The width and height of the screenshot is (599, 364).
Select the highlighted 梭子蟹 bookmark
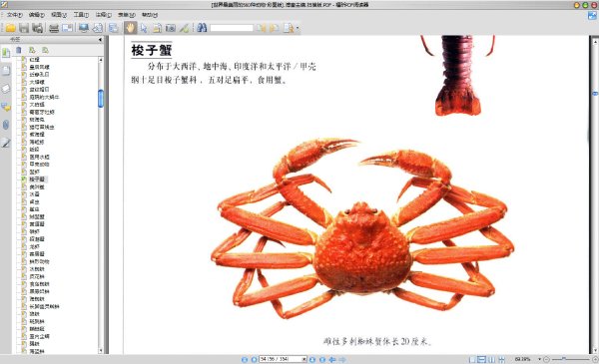click(37, 179)
